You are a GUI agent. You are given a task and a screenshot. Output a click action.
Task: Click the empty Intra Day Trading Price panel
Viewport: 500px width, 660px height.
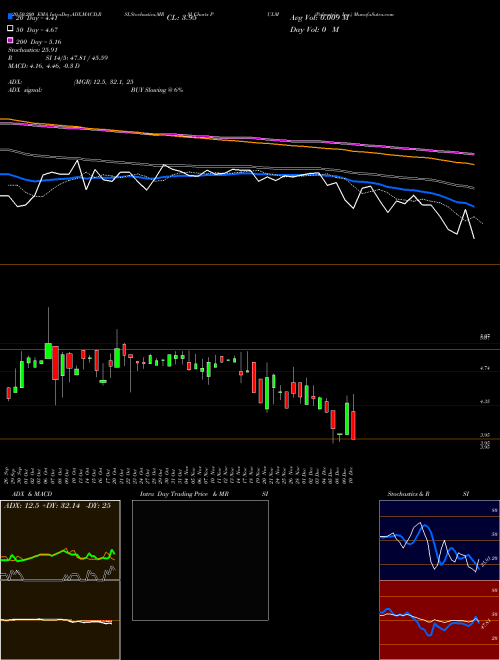click(200, 560)
